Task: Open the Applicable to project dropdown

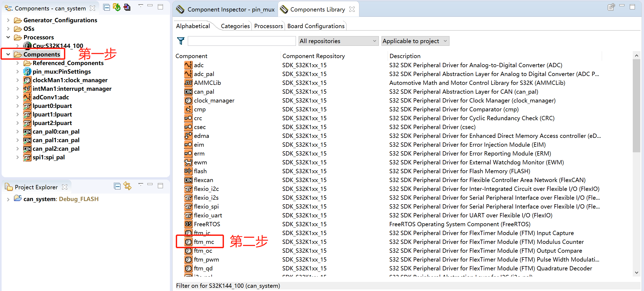Action: point(415,41)
